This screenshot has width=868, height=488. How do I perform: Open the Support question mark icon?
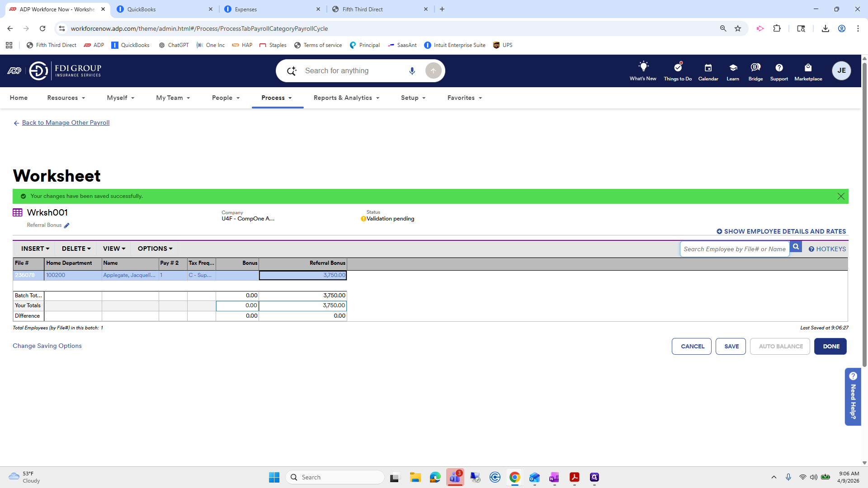tap(779, 68)
